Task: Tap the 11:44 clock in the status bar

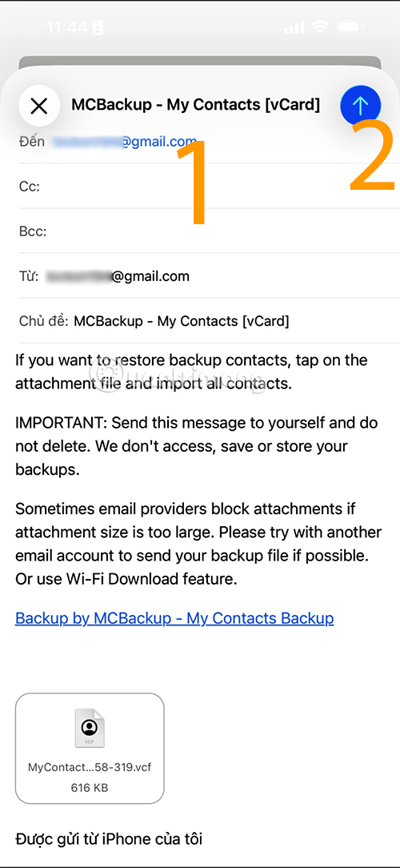Action: click(66, 28)
